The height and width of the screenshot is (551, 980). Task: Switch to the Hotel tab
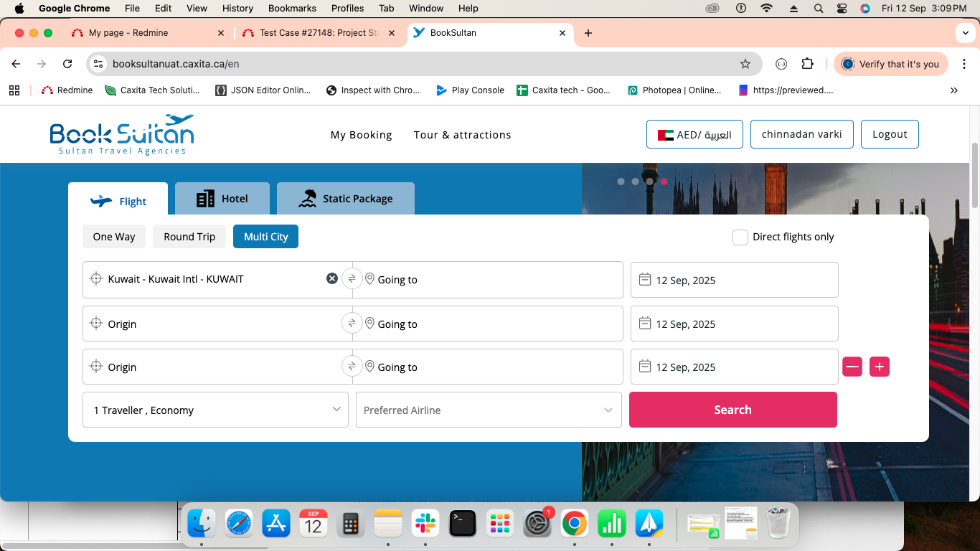point(222,199)
